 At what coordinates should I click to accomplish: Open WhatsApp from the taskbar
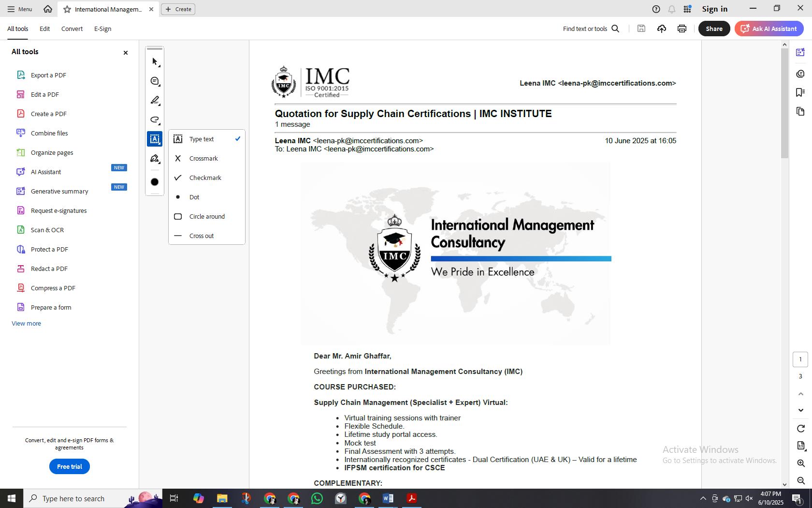point(317,498)
